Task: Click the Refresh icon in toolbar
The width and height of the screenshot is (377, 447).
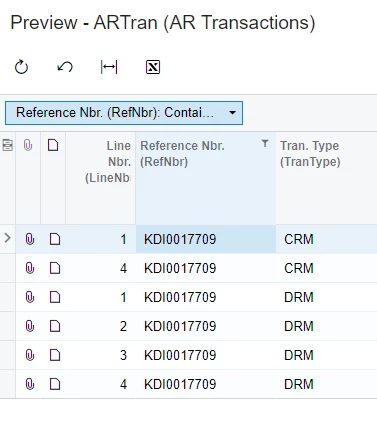Action: 21,67
